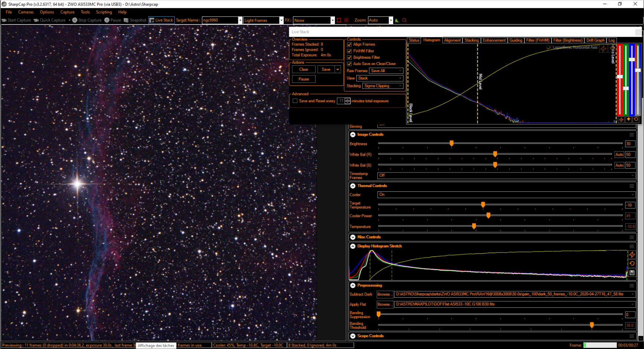Open the View Stack dropdown
644x349 pixels.
pyautogui.click(x=380, y=78)
